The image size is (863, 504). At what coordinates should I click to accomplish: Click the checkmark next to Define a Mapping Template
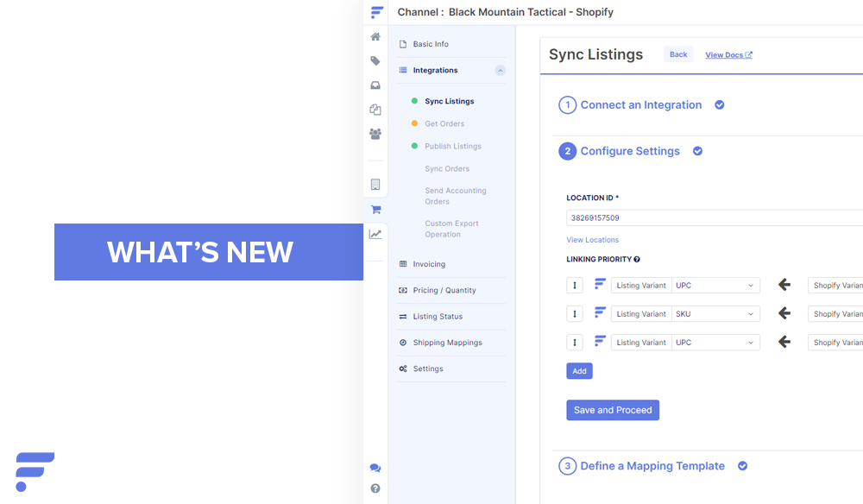coord(742,466)
